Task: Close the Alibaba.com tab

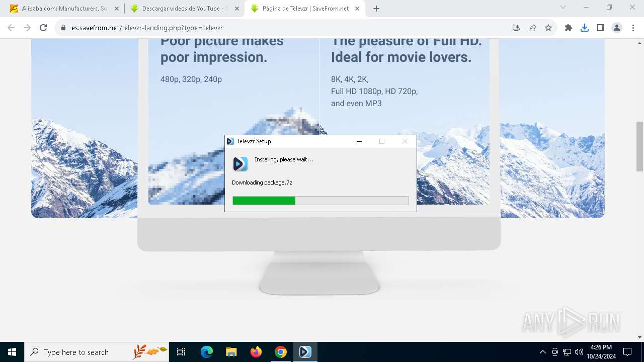Action: (x=116, y=9)
